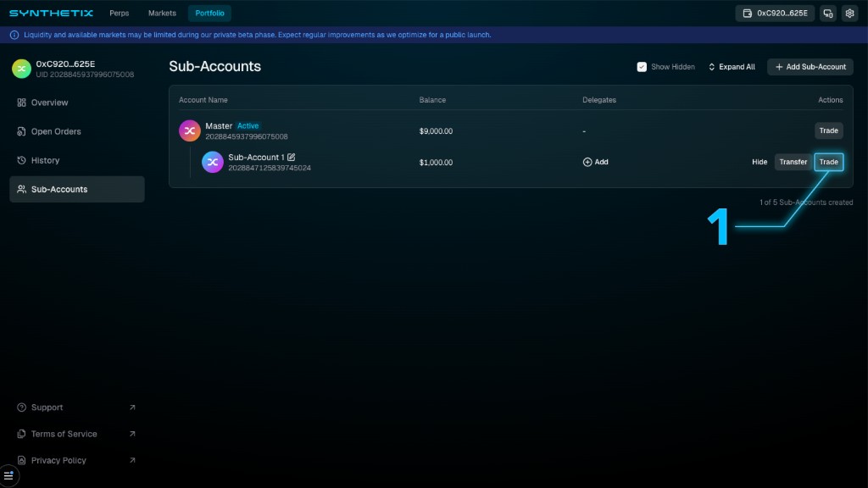Click Trade for Sub-Account 1
Screen dimensions: 868x488
pos(829,162)
